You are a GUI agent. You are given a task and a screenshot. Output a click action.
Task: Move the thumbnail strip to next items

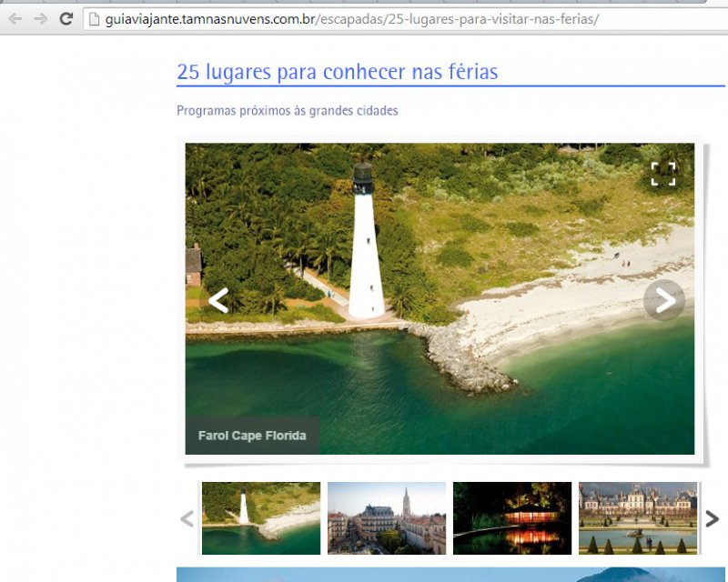pyautogui.click(x=712, y=518)
